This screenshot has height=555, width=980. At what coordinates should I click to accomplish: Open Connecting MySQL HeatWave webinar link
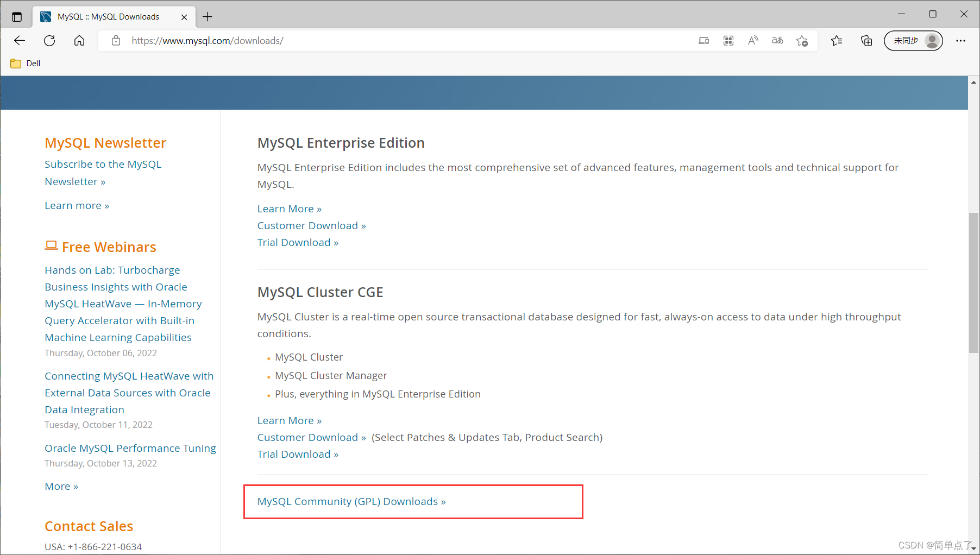(x=129, y=393)
